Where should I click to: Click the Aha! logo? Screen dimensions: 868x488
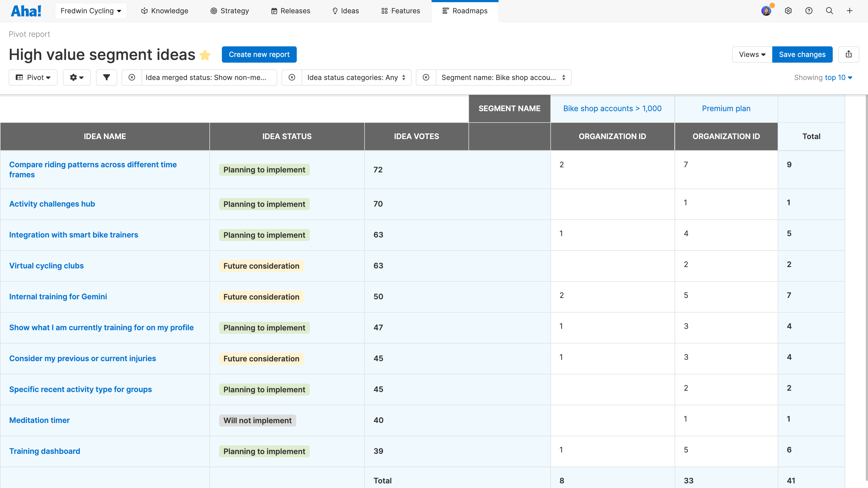pos(26,11)
